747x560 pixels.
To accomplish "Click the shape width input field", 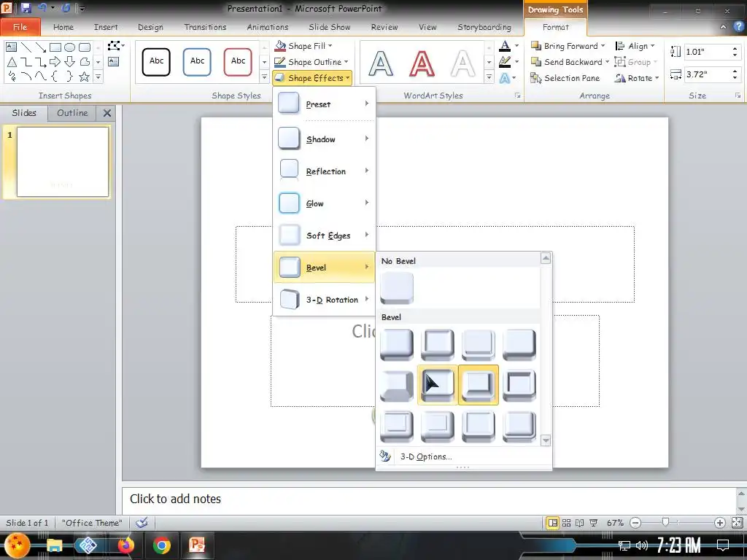I will click(x=707, y=74).
